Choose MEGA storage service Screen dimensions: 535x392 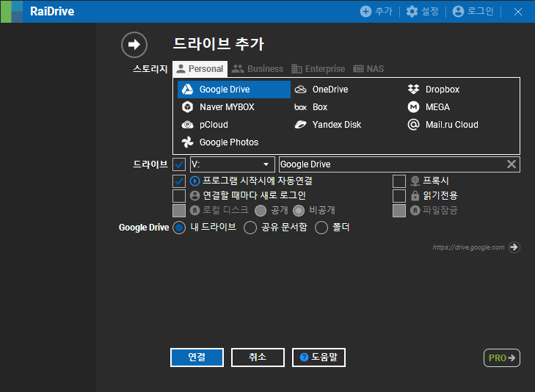[x=429, y=107]
